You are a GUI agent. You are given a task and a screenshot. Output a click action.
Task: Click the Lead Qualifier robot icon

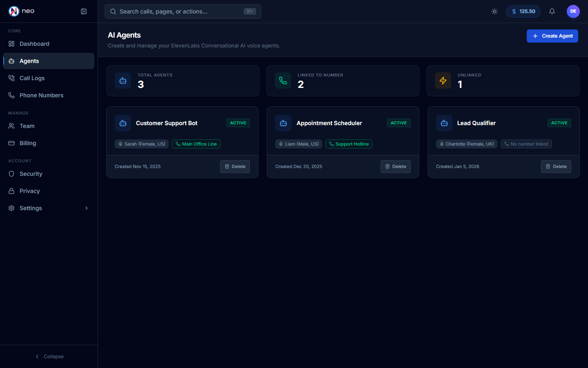(x=444, y=123)
